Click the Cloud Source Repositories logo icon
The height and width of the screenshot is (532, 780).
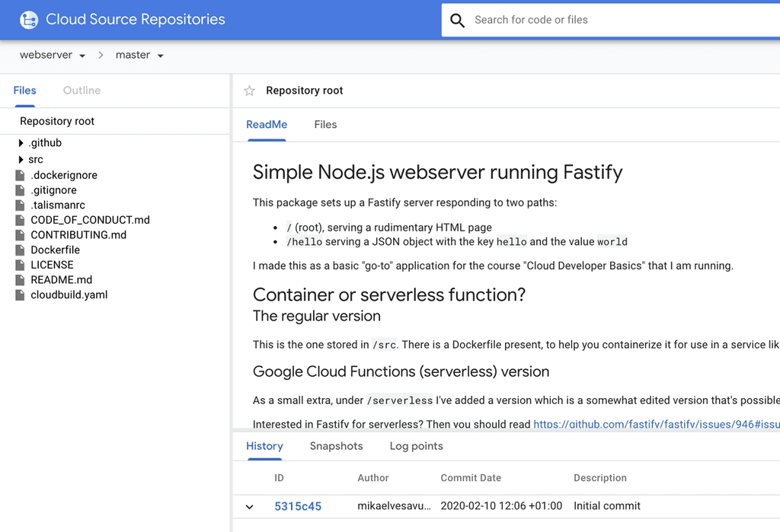tap(27, 19)
